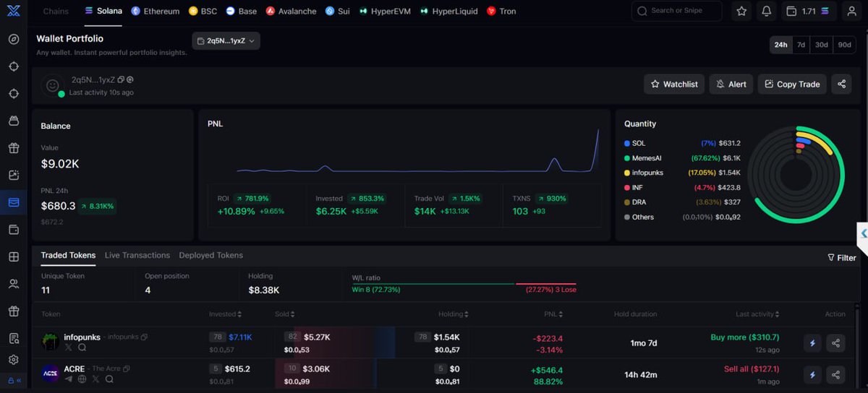Screen dimensions: 868x393
Task: Click the gift icon below the bag icon
Action: tap(13, 148)
